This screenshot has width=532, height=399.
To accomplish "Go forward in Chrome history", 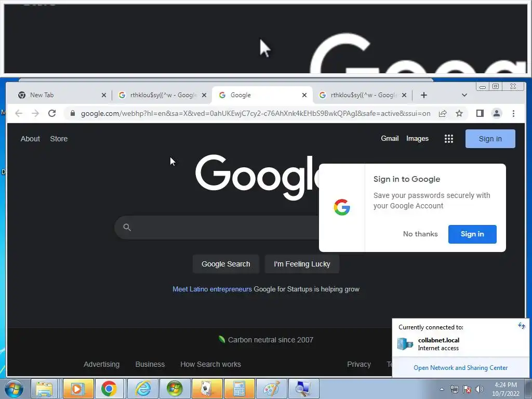I will point(35,113).
